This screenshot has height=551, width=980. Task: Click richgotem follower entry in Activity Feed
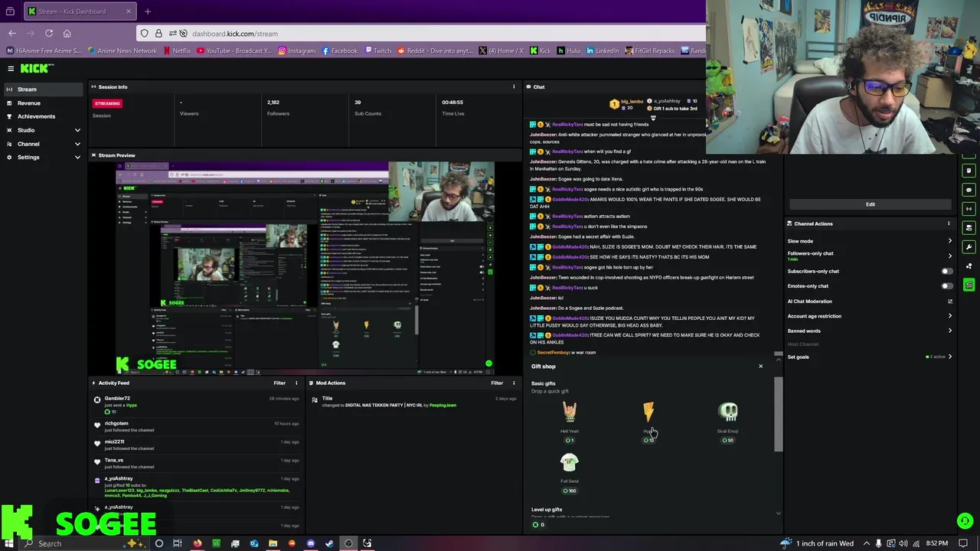click(x=197, y=426)
